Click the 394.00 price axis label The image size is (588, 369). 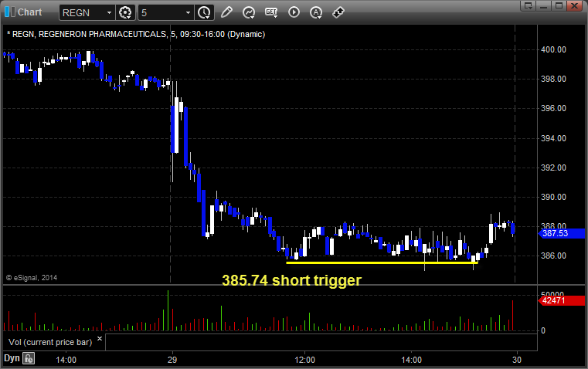(553, 138)
